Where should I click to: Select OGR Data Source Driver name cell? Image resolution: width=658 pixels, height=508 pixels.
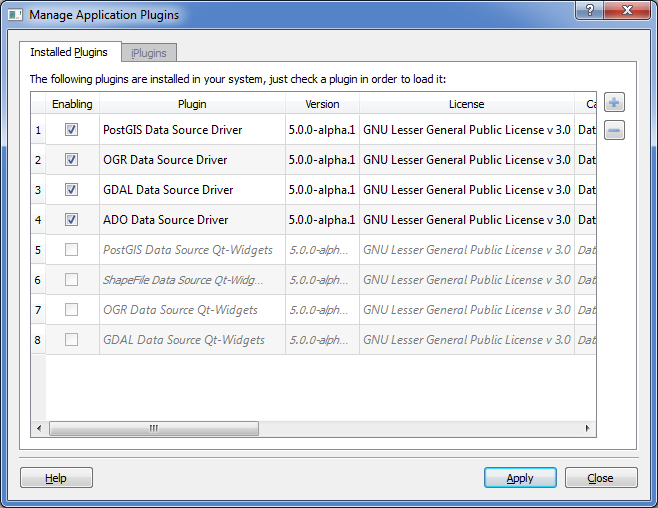pyautogui.click(x=192, y=159)
